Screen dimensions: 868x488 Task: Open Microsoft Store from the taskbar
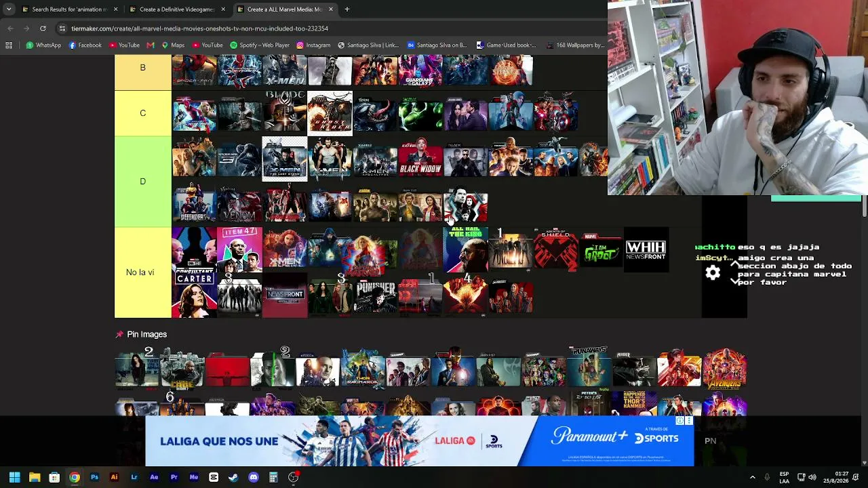(x=54, y=477)
